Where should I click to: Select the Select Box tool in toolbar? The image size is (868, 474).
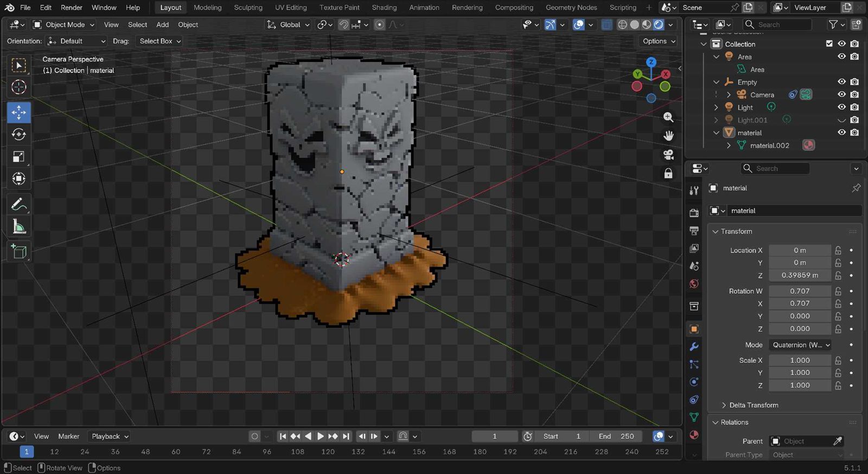19,65
